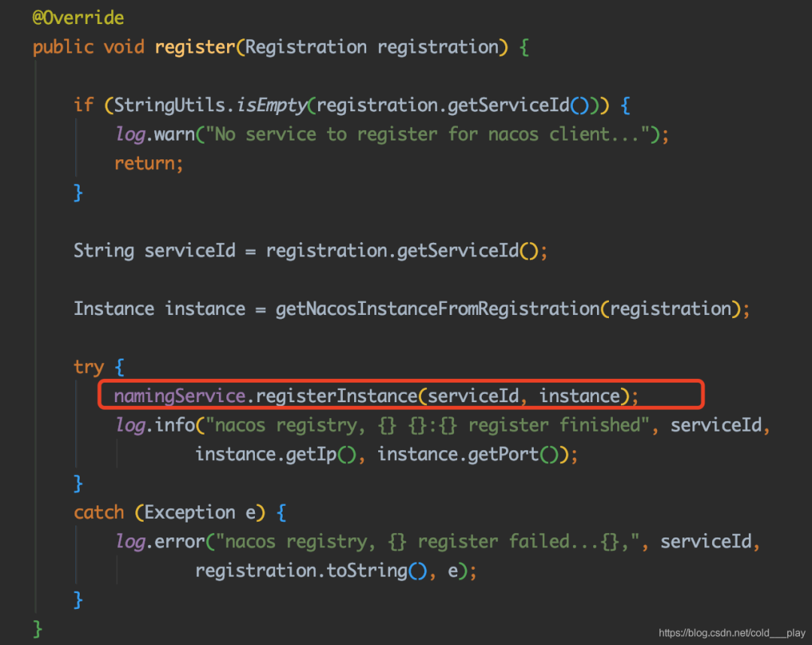This screenshot has height=645, width=812.
Task: Select the Registration parameter type
Action: coord(306,47)
